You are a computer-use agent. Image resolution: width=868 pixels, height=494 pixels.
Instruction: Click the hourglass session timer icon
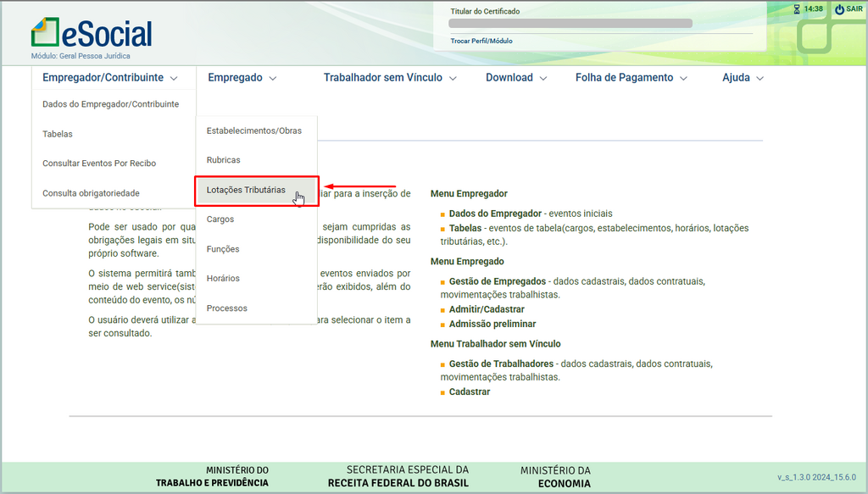click(796, 9)
